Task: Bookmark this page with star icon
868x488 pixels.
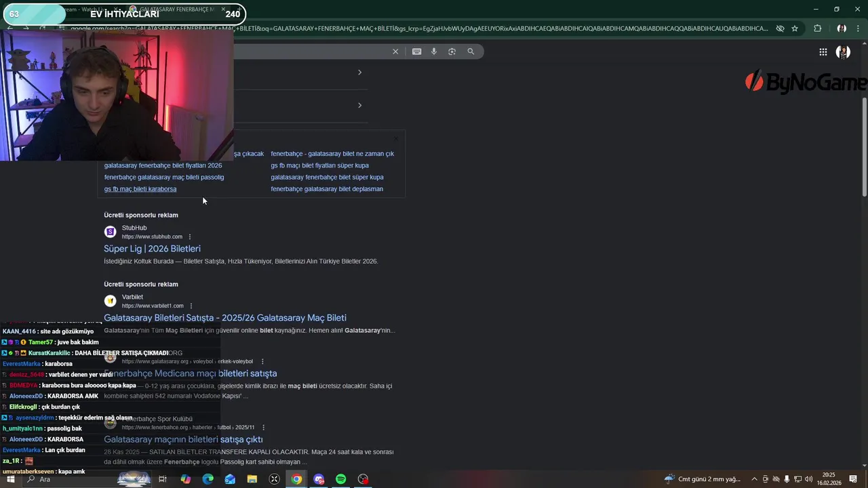Action: point(795,28)
